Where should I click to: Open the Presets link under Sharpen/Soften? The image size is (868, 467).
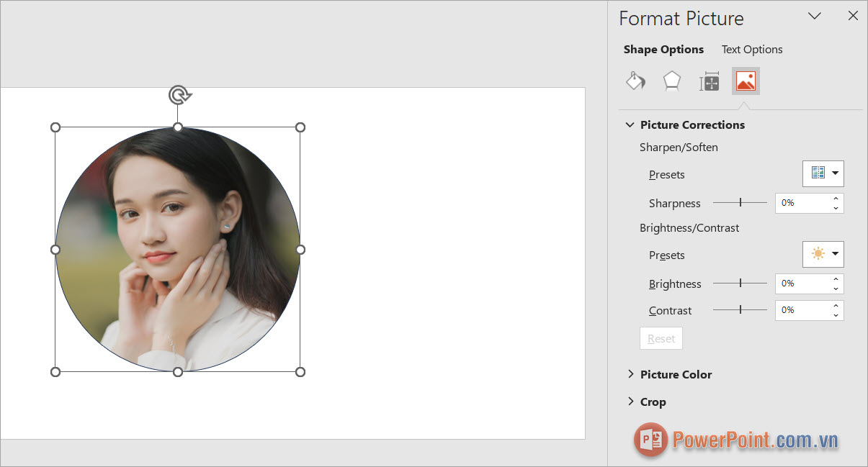pos(666,174)
